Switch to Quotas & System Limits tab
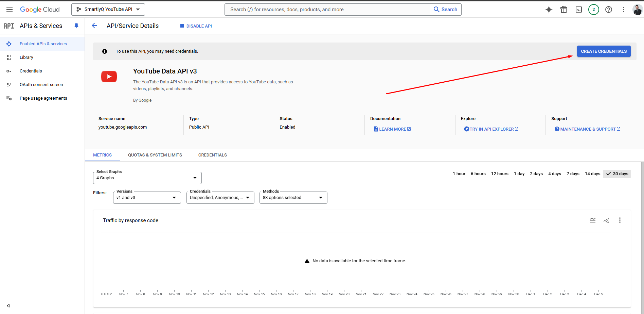Screen dimensions: 644x314 (x=155, y=155)
